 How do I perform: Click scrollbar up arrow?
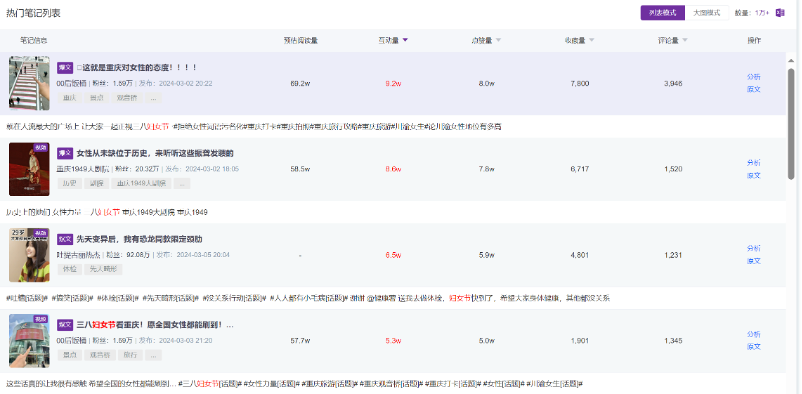pos(791,60)
